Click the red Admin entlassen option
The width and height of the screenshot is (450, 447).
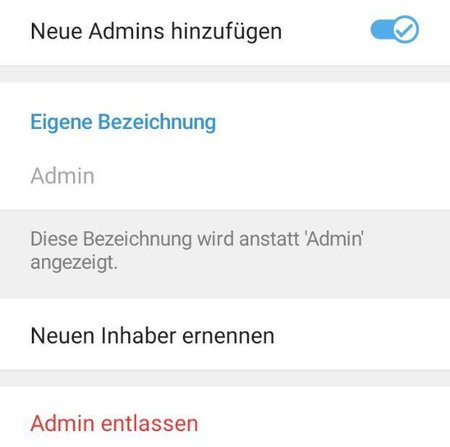click(x=114, y=423)
